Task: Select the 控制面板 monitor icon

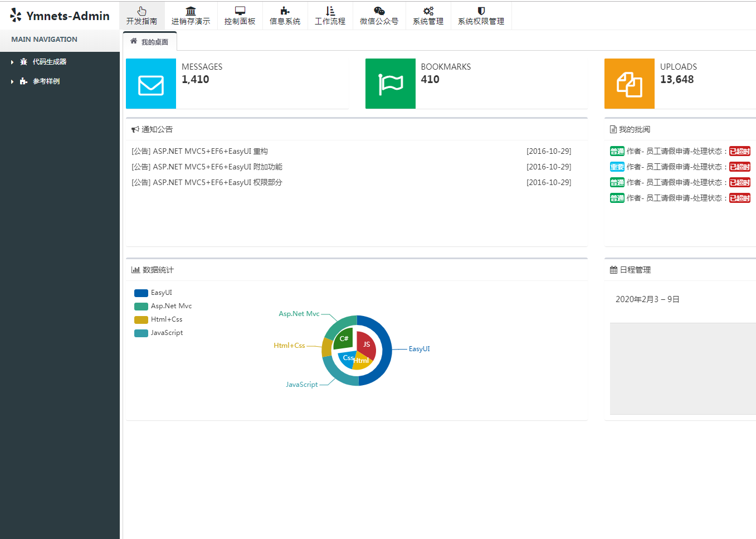Action: coord(240,12)
